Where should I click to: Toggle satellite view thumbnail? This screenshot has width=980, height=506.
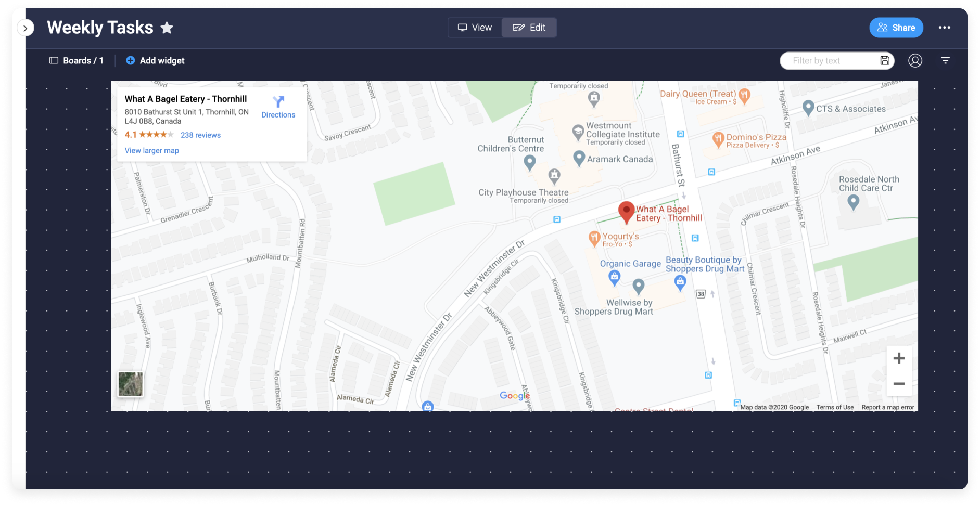tap(131, 384)
